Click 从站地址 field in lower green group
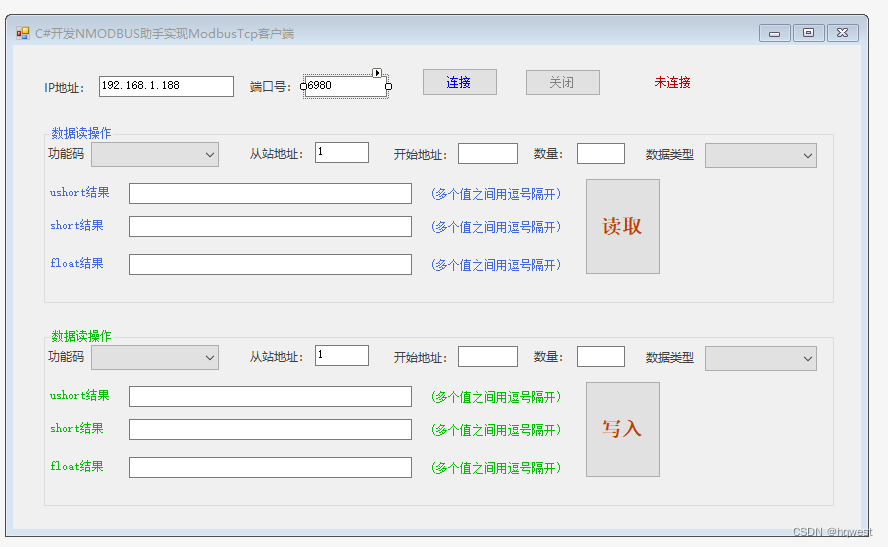888x547 pixels. point(342,356)
